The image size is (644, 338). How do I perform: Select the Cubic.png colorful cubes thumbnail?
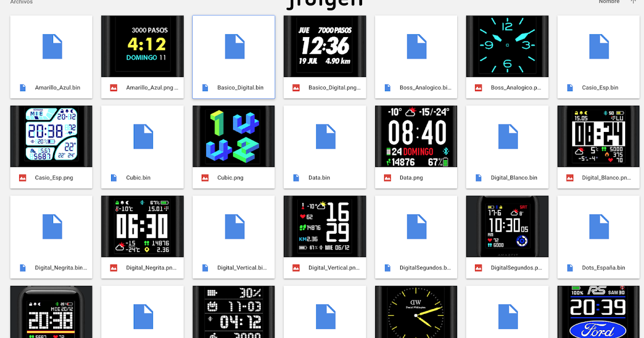tap(233, 136)
